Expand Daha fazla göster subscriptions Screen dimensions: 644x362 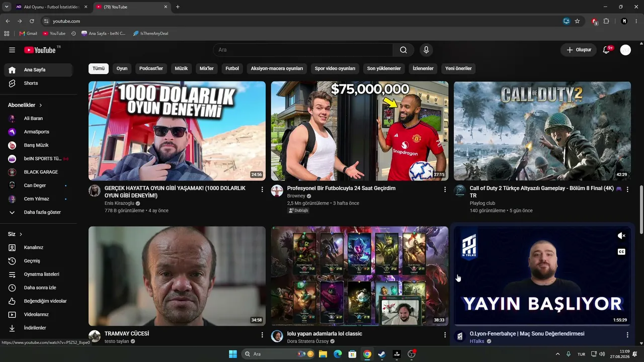[38, 212]
